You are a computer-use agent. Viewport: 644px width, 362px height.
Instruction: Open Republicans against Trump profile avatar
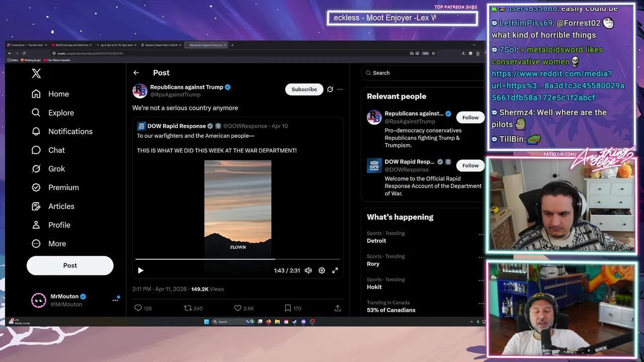140,90
